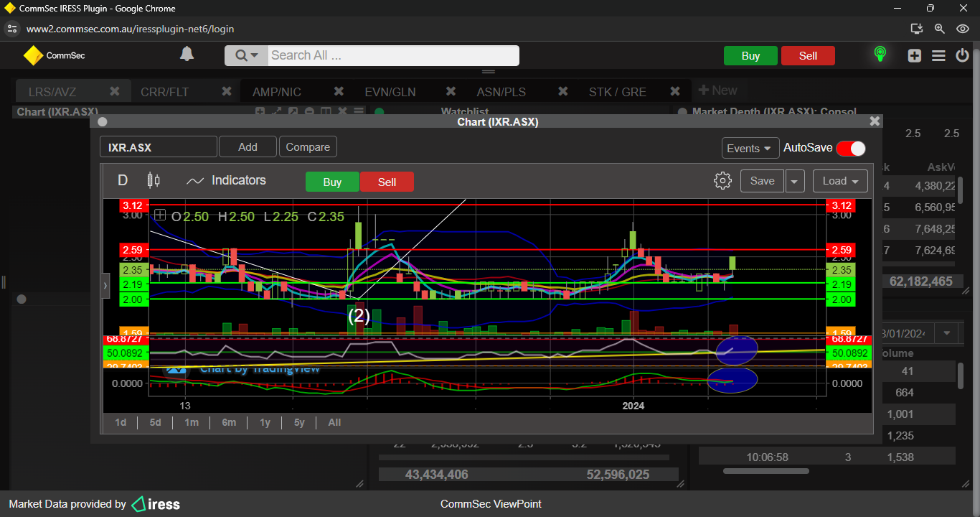Switch to the STK / GRE tab

(x=618, y=92)
